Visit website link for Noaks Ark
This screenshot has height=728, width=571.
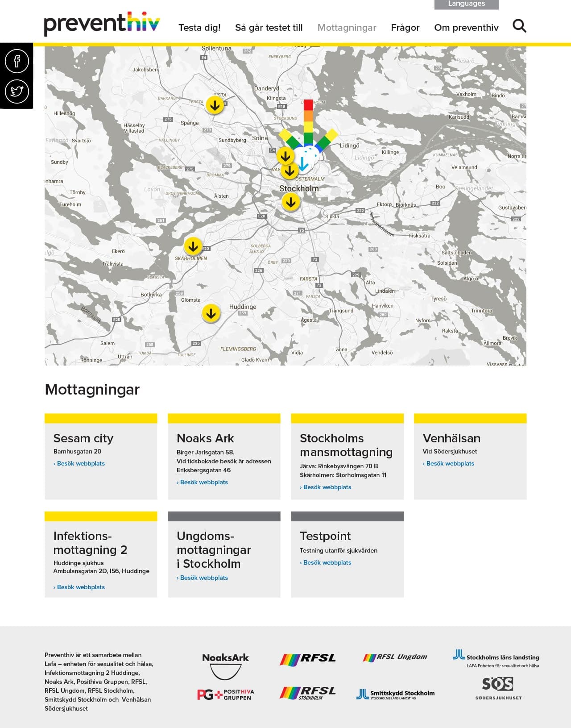(x=203, y=482)
